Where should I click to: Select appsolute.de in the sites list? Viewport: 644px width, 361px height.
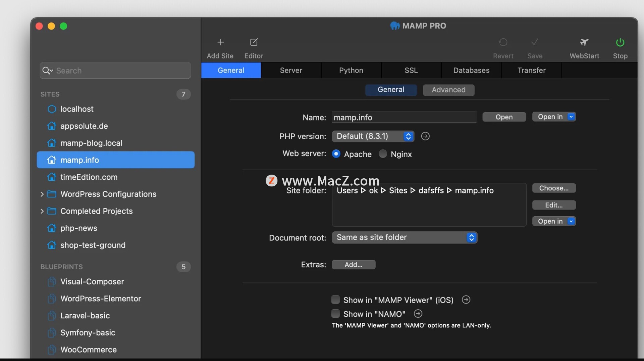click(116, 126)
